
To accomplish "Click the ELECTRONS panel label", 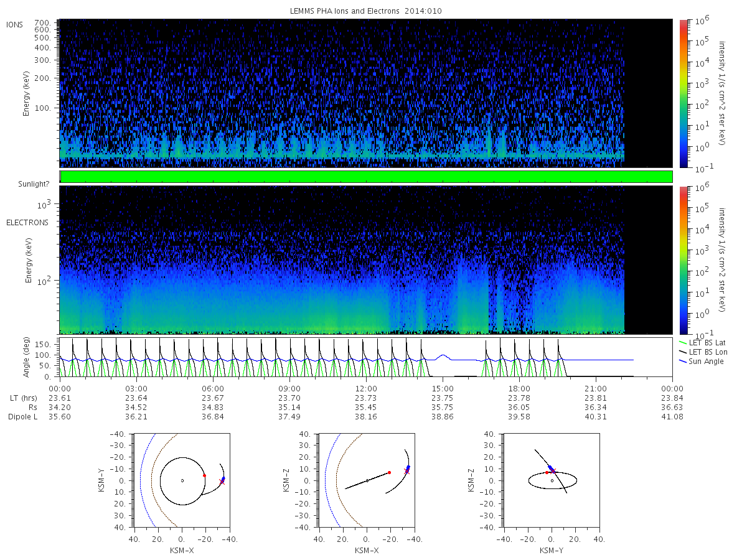I will (x=27, y=222).
